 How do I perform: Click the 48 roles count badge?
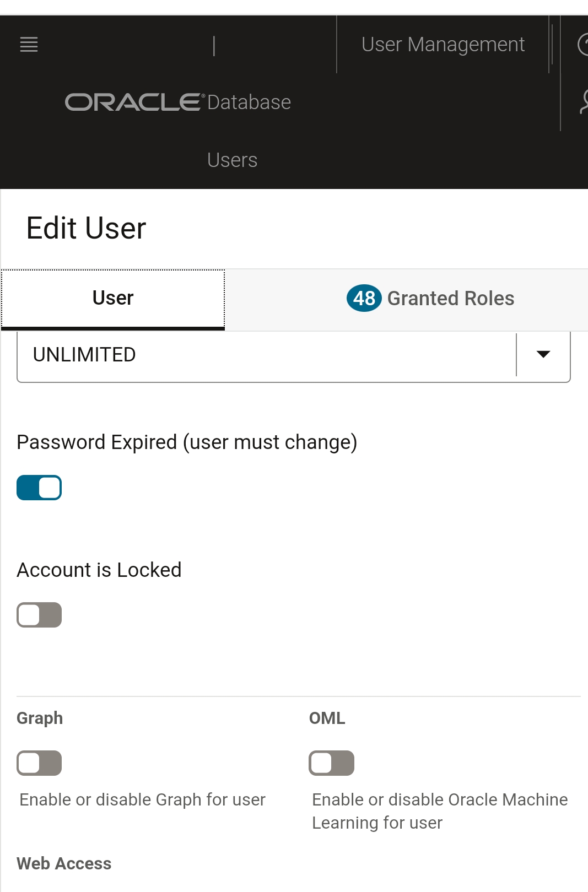(364, 298)
